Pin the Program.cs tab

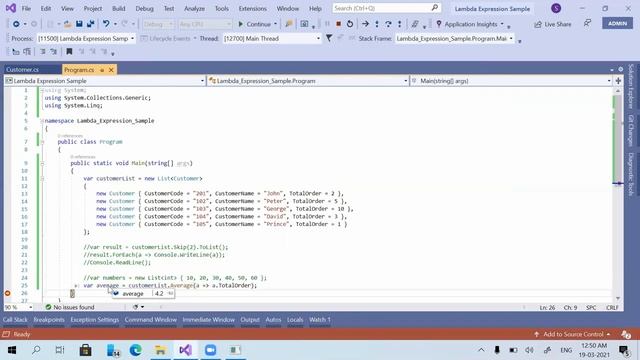[x=102, y=70]
